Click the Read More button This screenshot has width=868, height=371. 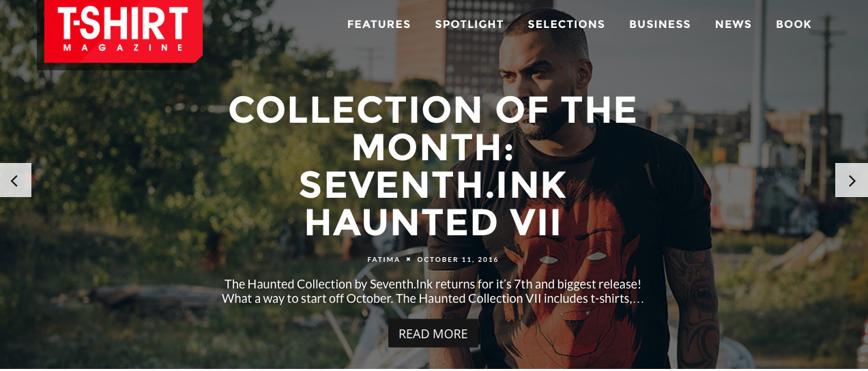[x=433, y=333]
